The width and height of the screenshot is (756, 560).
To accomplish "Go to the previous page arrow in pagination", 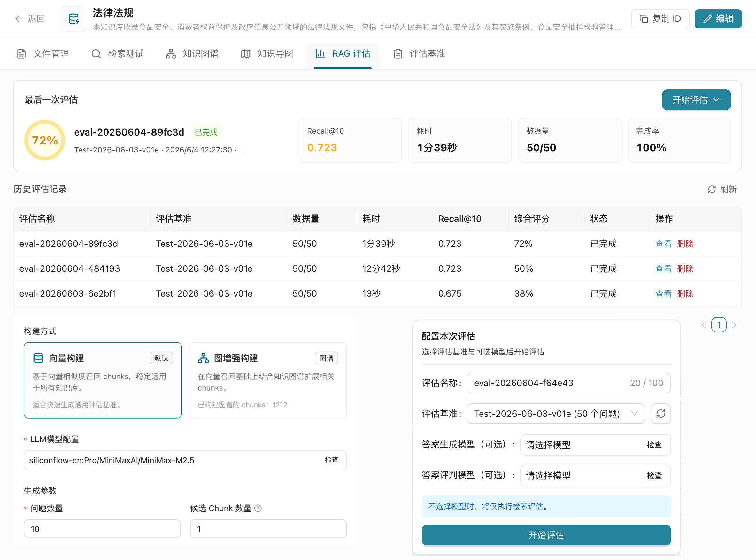I will (703, 325).
